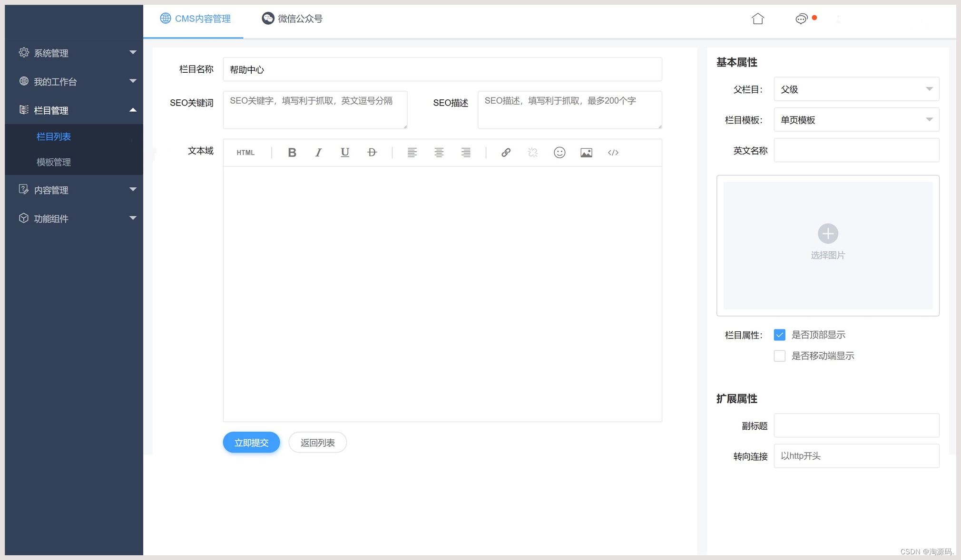
Task: Insert a code block with the code icon
Action: click(x=613, y=153)
